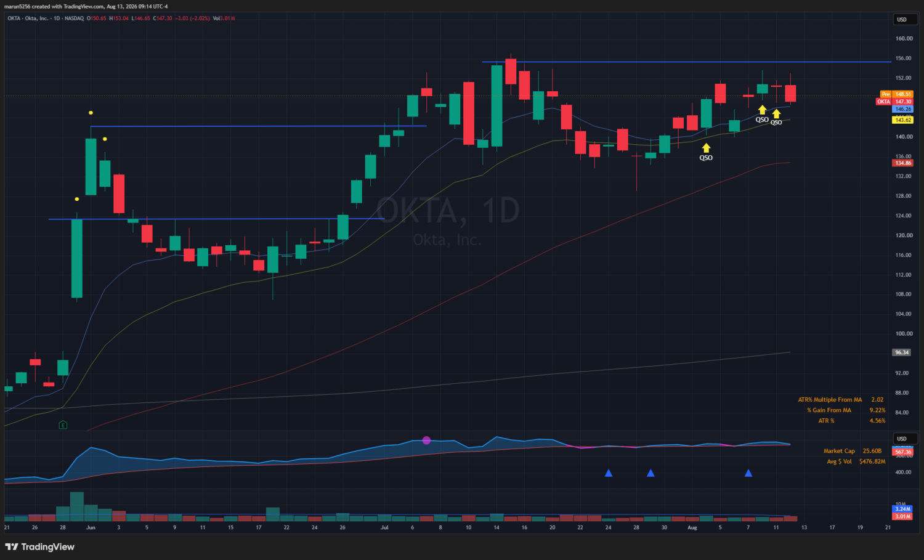Click the blue horizontal line near 142
Image resolution: width=924 pixels, height=560 pixels.
click(x=259, y=126)
